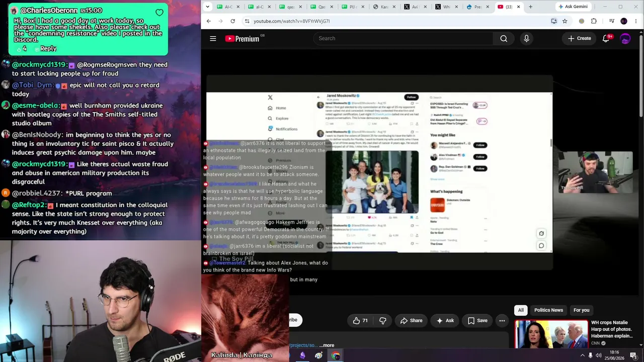Click the install app icon in address bar
The image size is (644, 362).
click(554, 21)
